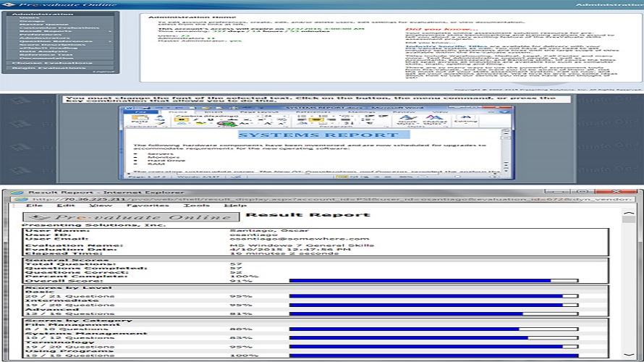This screenshot has width=644, height=362.
Task: Click the MS Windows 7 General Skills text
Action: click(302, 245)
